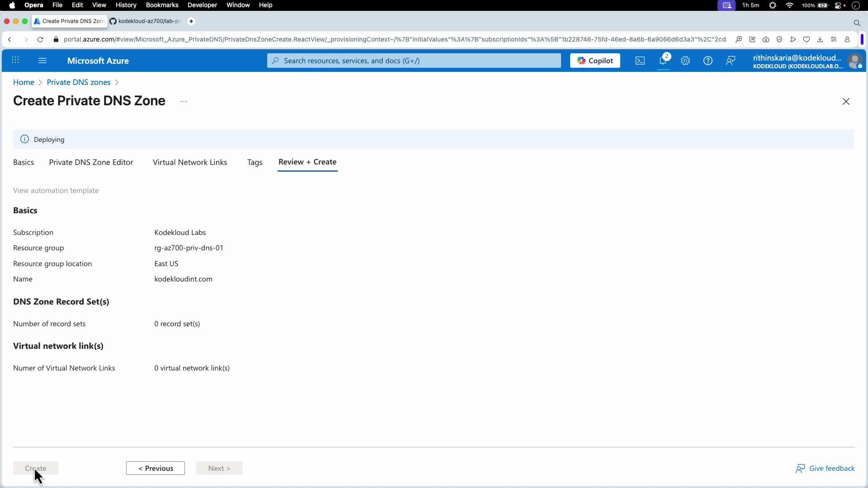
Task: Switch to the Tags tab
Action: tap(255, 162)
